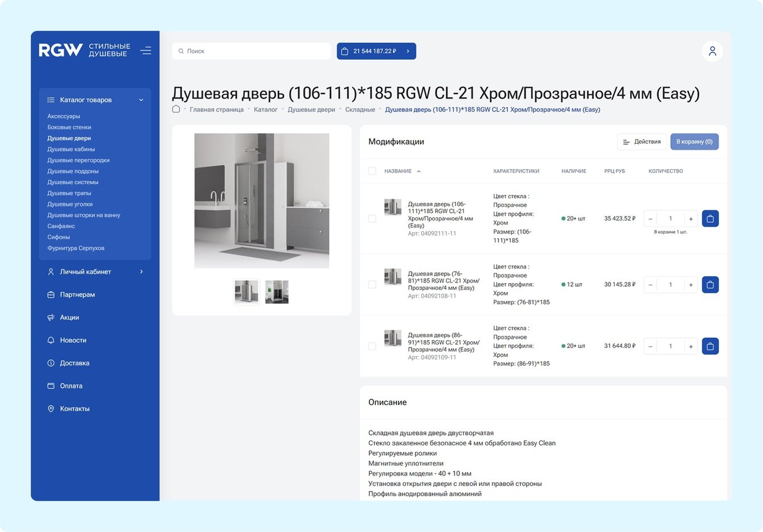
Task: Open the user profile icon
Action: coord(712,51)
